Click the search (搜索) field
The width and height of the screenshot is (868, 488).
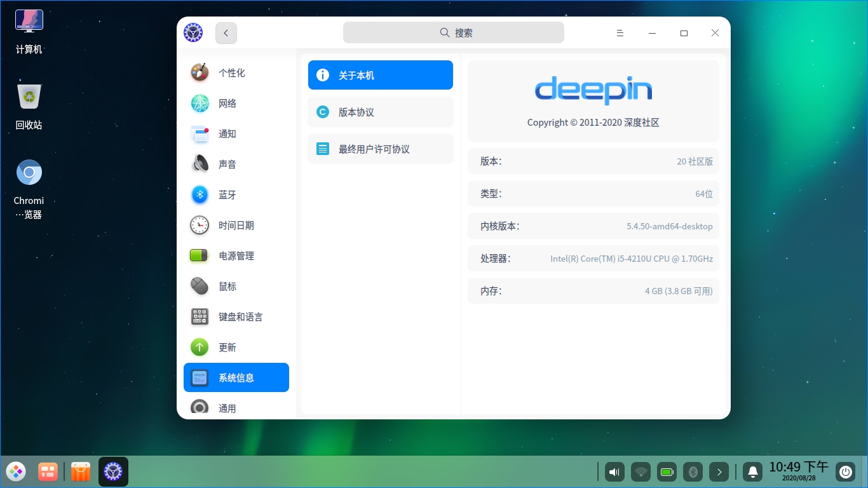pyautogui.click(x=454, y=33)
